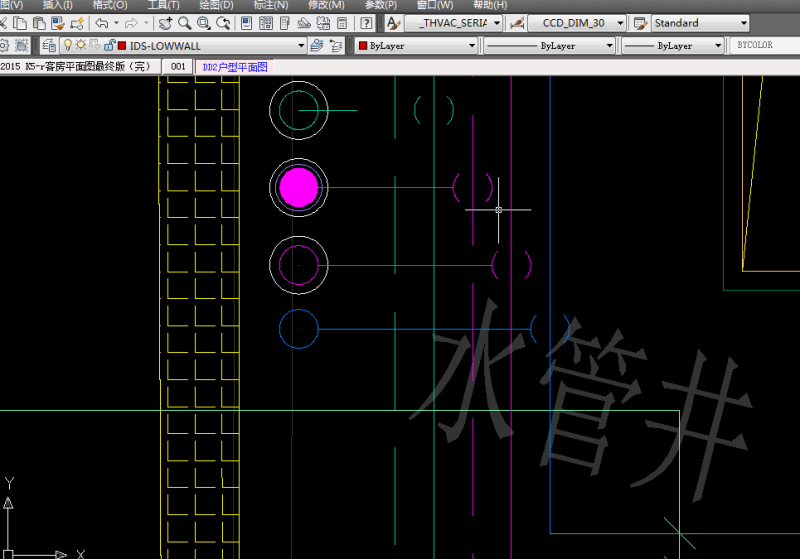Open the CCD_DIM_30 dimension style dropdown
The image size is (800, 559).
620,23
